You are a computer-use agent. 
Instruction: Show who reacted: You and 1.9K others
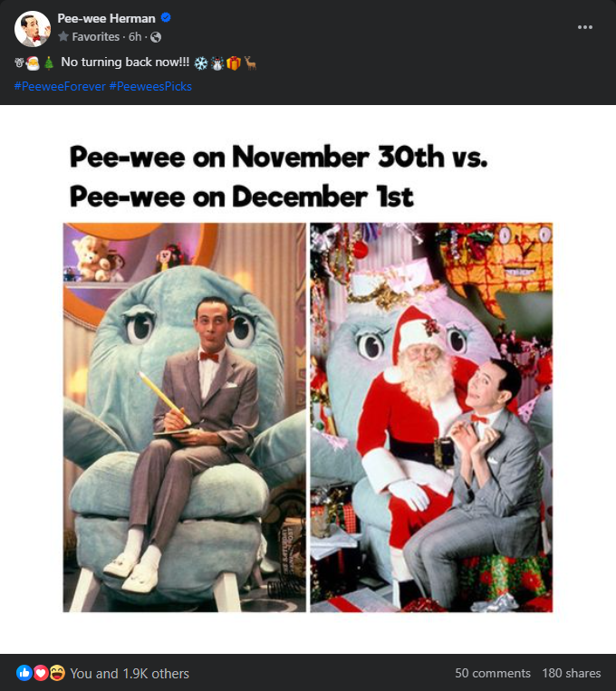(x=130, y=674)
